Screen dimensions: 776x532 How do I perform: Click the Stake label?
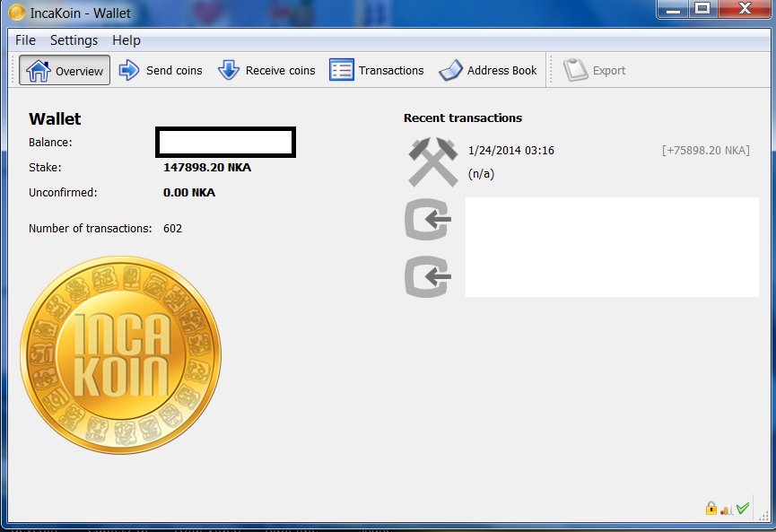point(45,167)
